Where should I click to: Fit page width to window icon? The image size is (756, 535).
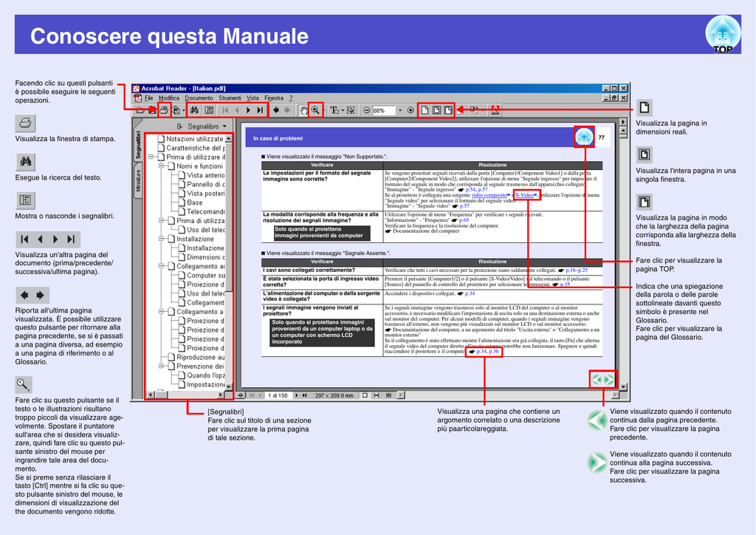tap(448, 110)
